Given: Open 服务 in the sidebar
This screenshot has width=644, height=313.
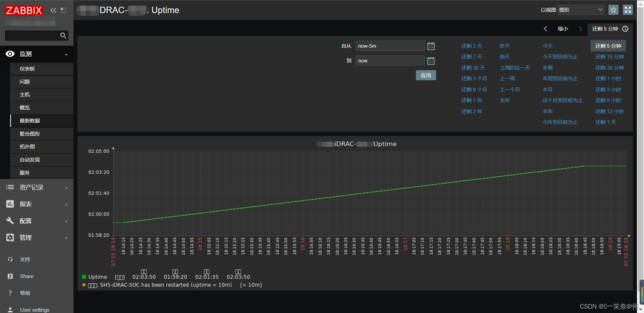Looking at the screenshot, I should coord(42,173).
